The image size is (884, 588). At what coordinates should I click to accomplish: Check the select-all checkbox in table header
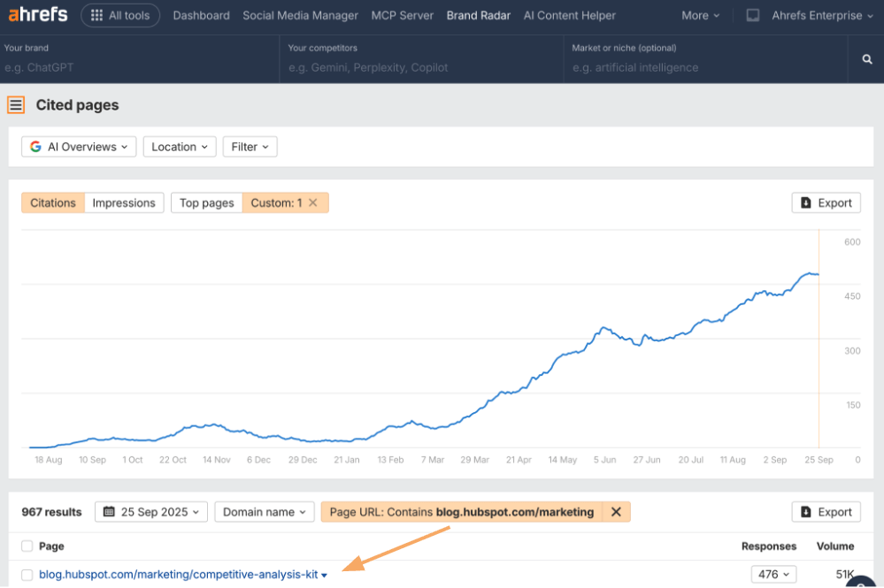(27, 546)
